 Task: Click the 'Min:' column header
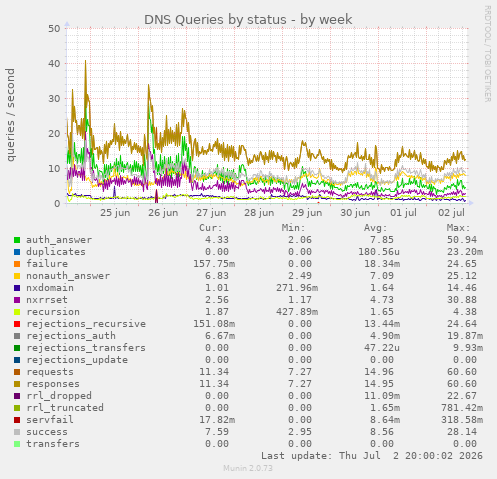[293, 228]
